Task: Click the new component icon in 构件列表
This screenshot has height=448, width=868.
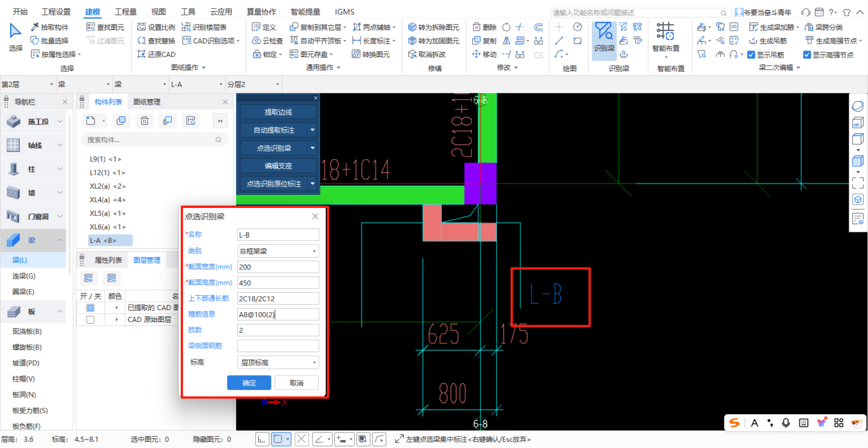Action: click(91, 121)
